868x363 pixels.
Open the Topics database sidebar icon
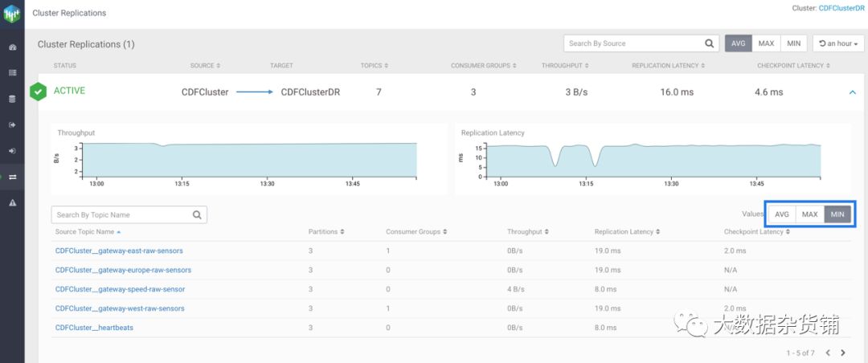(x=12, y=99)
